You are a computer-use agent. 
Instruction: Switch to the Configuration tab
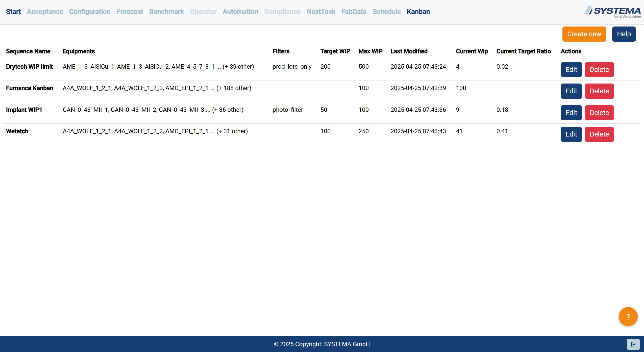pos(90,12)
